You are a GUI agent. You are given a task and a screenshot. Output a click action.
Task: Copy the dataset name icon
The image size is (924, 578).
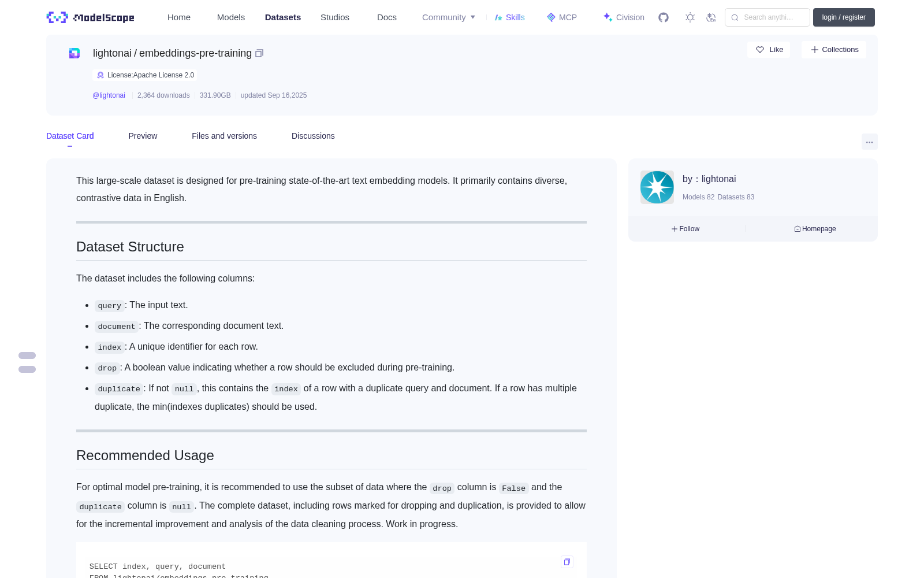259,53
